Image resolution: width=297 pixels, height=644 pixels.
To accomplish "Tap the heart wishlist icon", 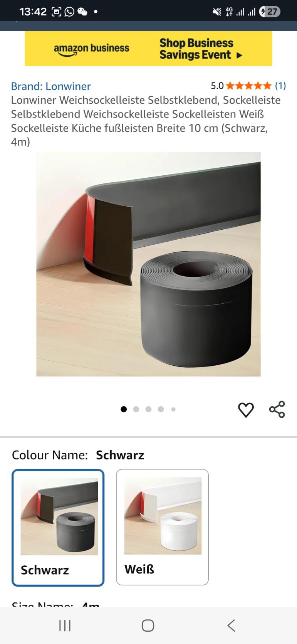I will (246, 410).
